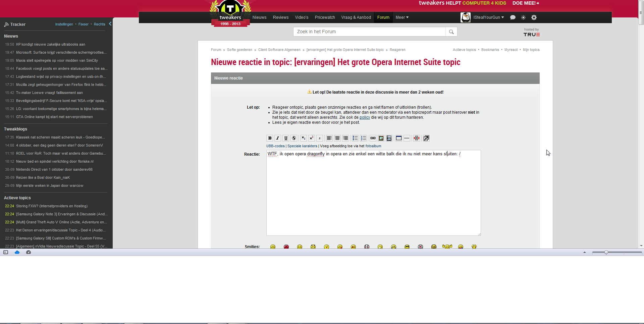Image resolution: width=644 pixels, height=324 pixels.
Task: Open the Tracker feed heading
Action: click(18, 24)
